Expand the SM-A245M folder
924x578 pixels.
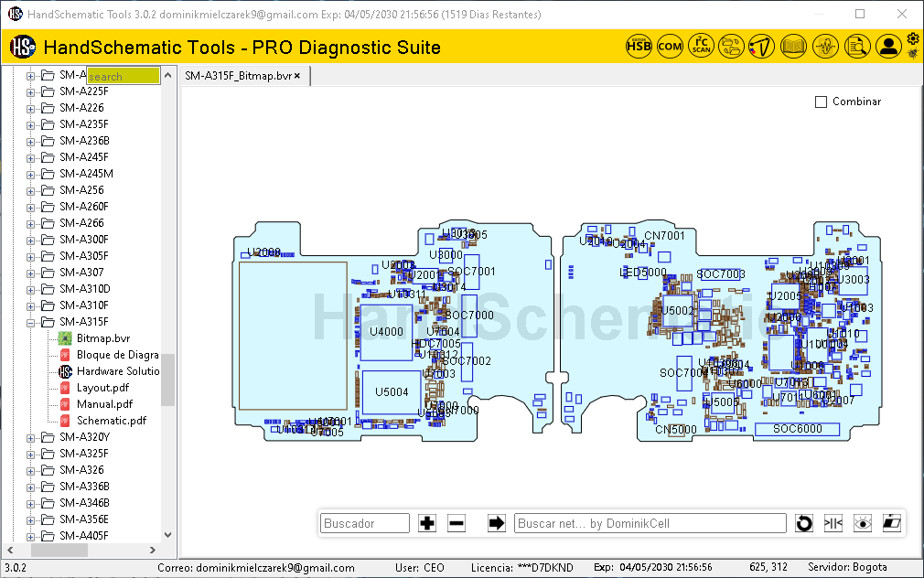coord(30,175)
